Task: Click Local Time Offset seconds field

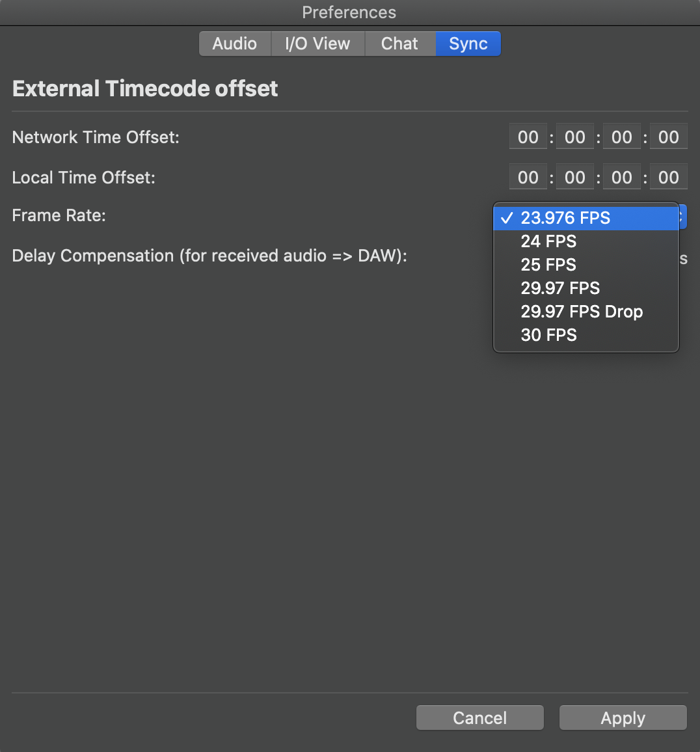Action: (x=622, y=178)
